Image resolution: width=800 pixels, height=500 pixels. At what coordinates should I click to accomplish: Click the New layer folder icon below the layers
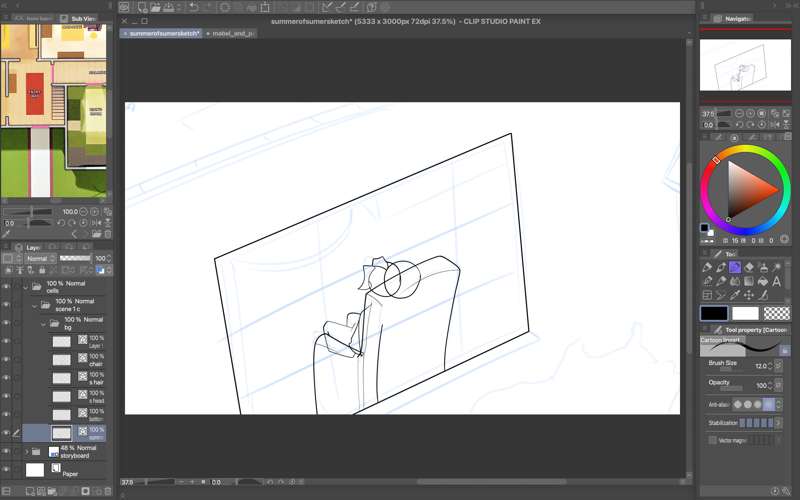click(x=52, y=491)
